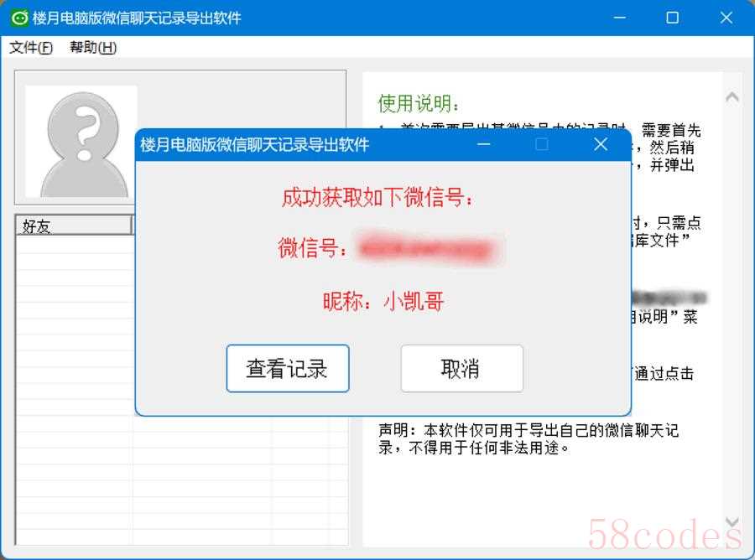Close the WeChat ID dialog
Viewport: 755px width, 560px height.
[601, 144]
